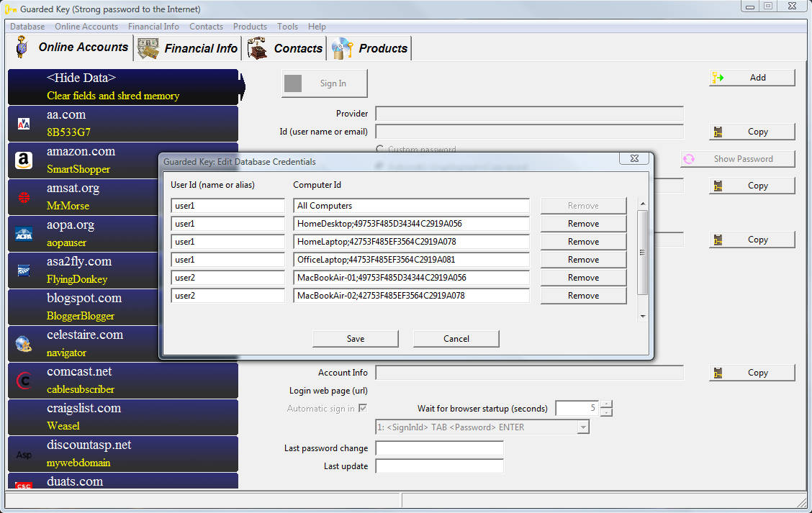The image size is (812, 513).
Task: Cancel the Edit Database Credentials dialog
Action: [456, 339]
